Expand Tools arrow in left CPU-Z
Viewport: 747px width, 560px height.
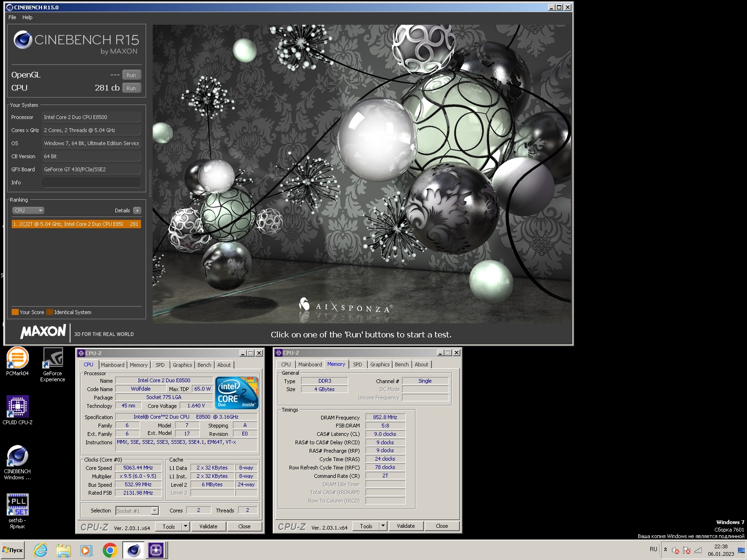pyautogui.click(x=185, y=526)
